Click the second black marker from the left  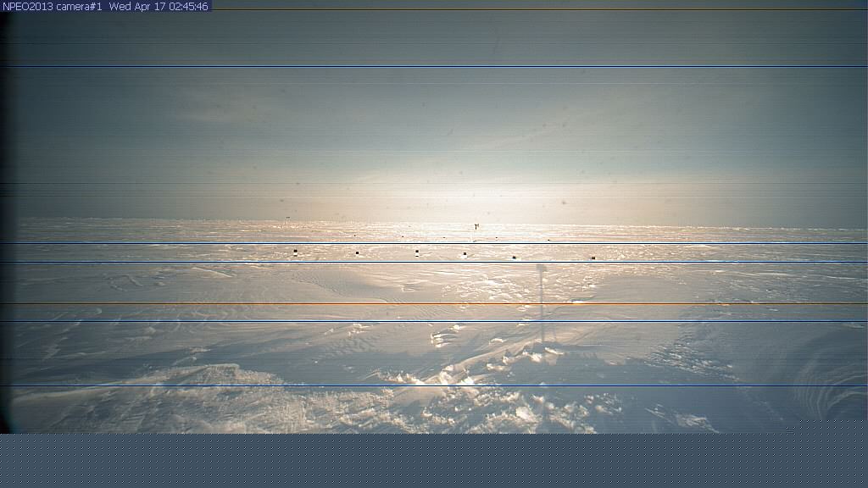click(x=357, y=252)
